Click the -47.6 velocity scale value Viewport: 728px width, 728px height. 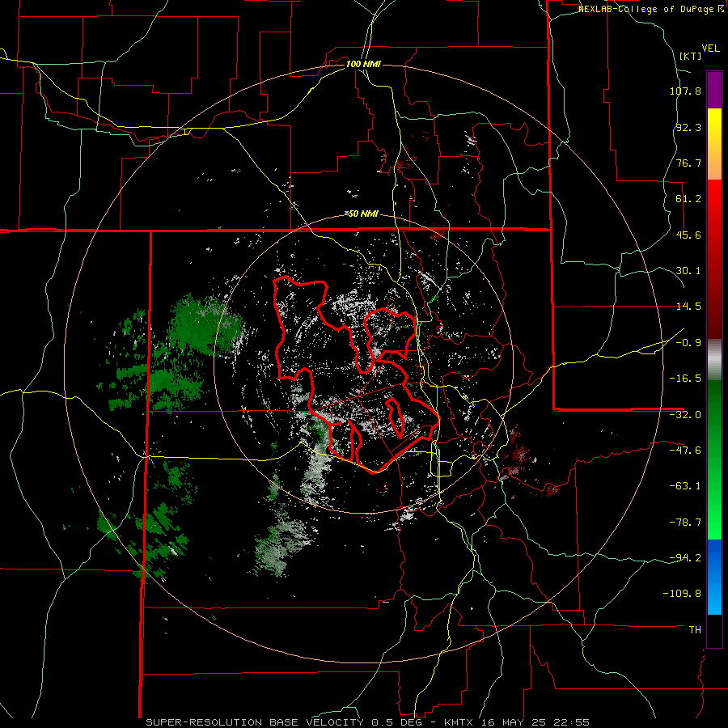point(685,451)
